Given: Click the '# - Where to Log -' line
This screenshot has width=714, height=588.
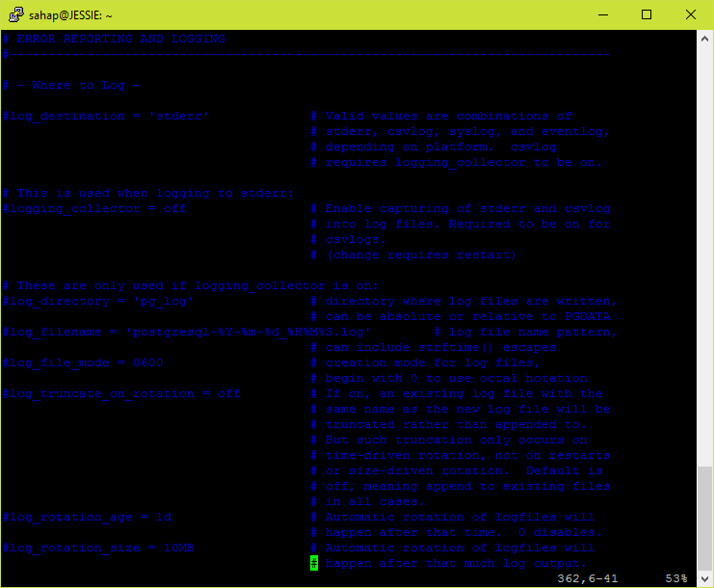Looking at the screenshot, I should (71, 85).
